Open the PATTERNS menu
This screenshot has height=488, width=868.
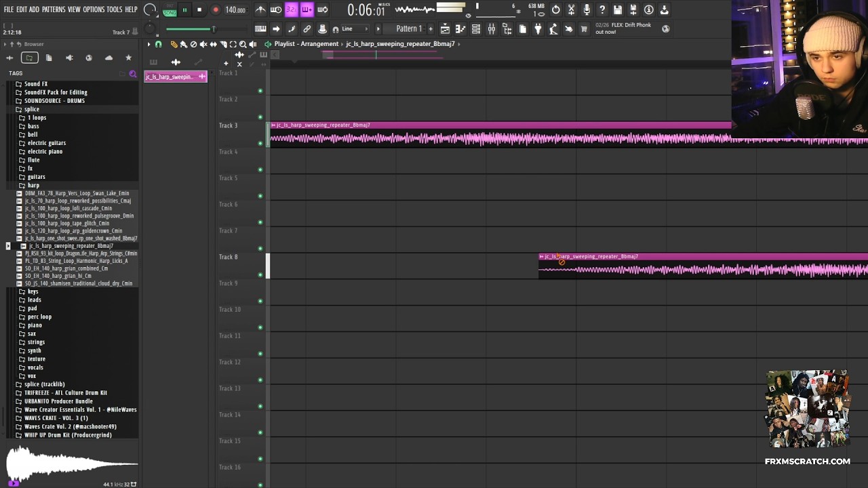(54, 9)
